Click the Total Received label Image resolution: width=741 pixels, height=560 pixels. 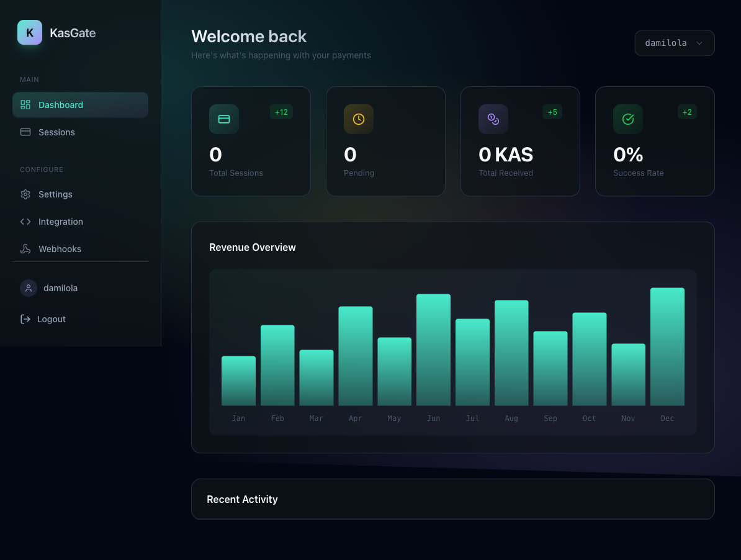coord(506,173)
